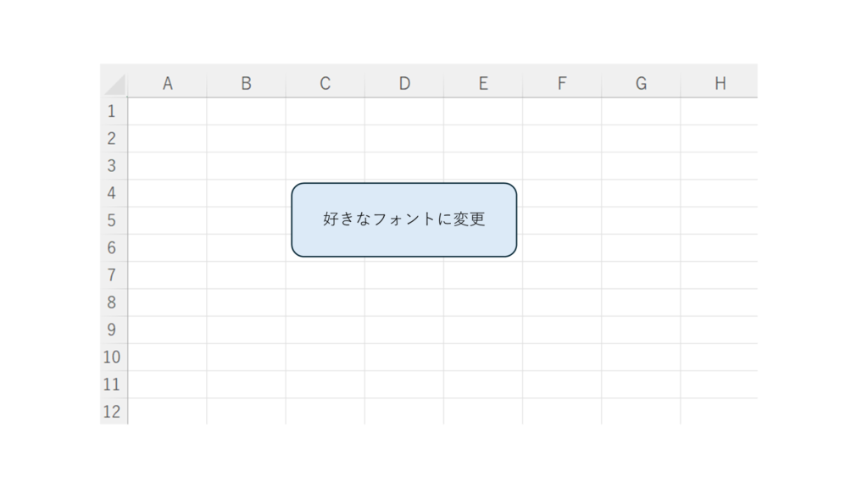868x488 pixels.
Task: Select row 1 header
Action: click(x=112, y=111)
